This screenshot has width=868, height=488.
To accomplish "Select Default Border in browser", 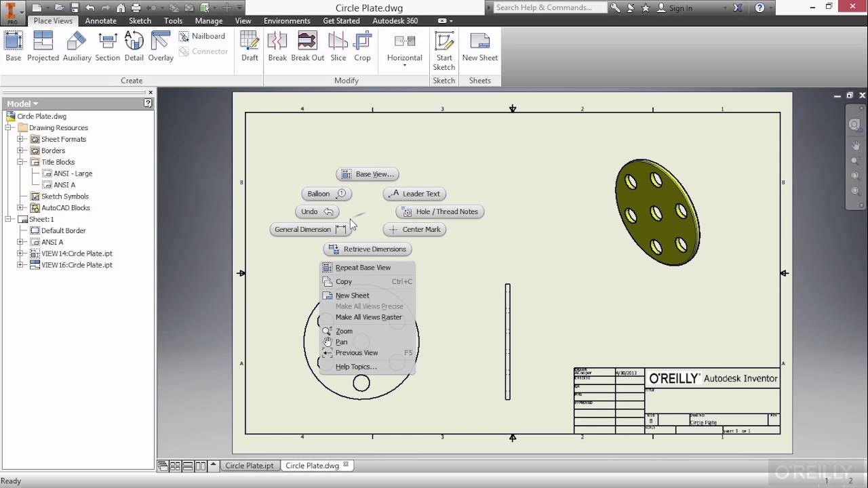I will (63, 230).
